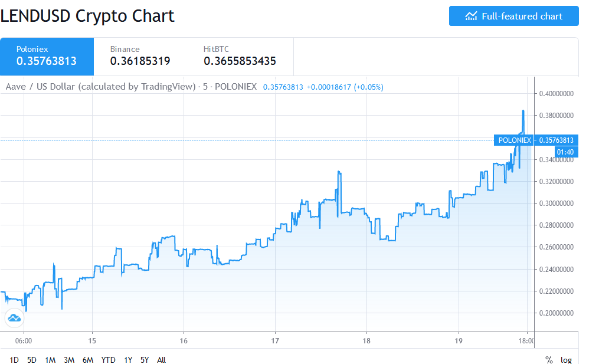599x364 pixels.
Task: Select the Poloniex exchange tab
Action: coord(47,57)
